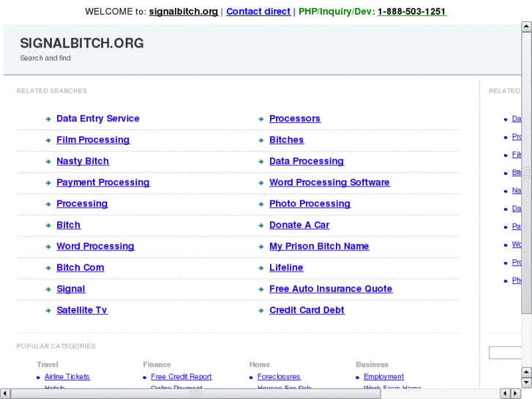Click arrow icon beside Donate A Car

point(261,225)
